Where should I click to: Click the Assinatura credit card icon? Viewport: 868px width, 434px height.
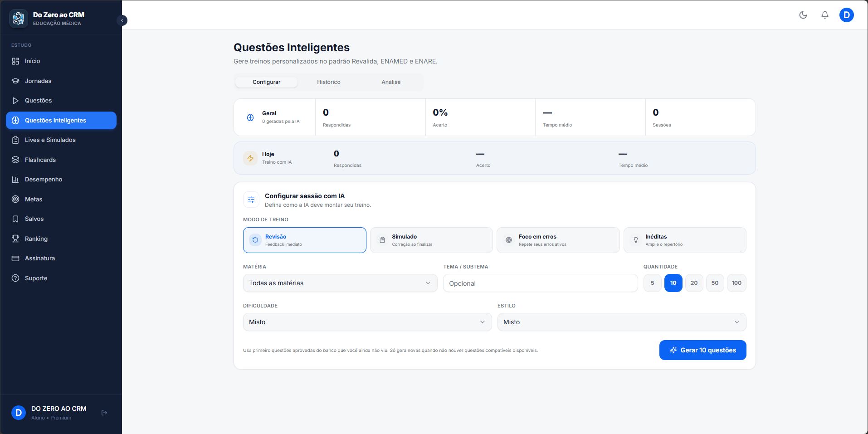(x=15, y=258)
